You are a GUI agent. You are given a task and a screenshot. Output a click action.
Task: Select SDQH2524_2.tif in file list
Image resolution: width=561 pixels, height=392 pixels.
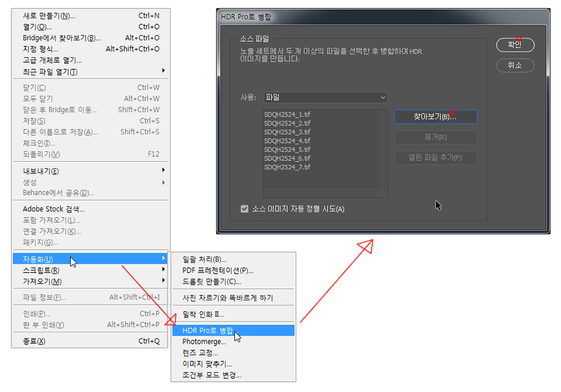287,123
